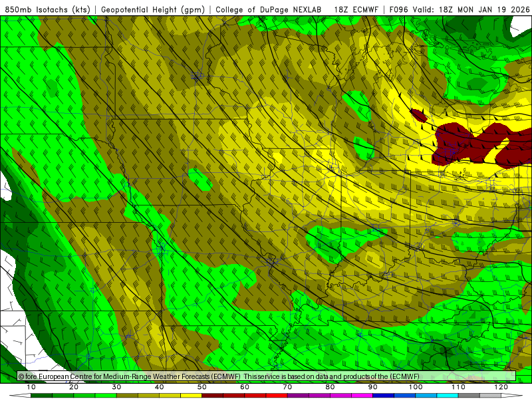Select the purple 70-75 kt legend swatch
532x399 pixels.
[298, 396]
